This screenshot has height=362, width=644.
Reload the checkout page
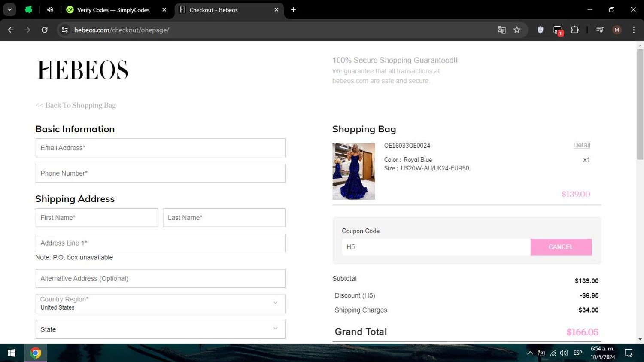coord(45,30)
